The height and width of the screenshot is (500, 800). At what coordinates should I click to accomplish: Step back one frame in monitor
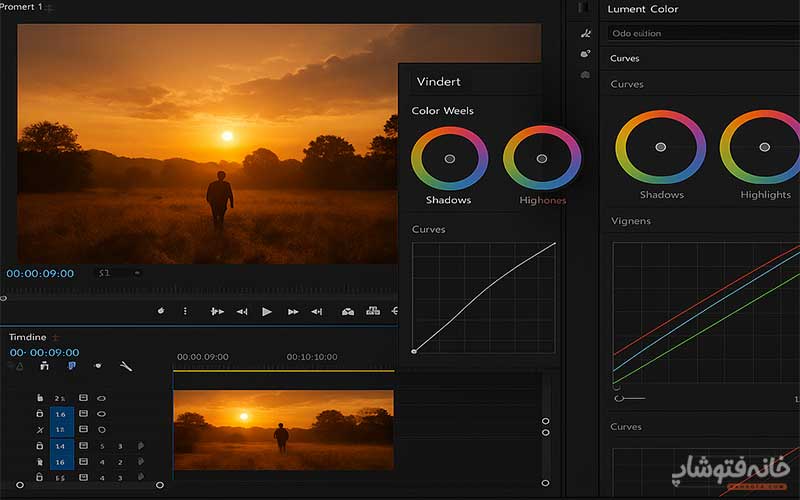242,311
